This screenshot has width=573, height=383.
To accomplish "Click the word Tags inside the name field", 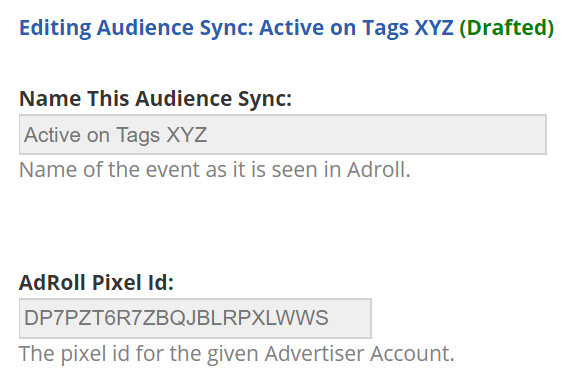I will point(138,135).
